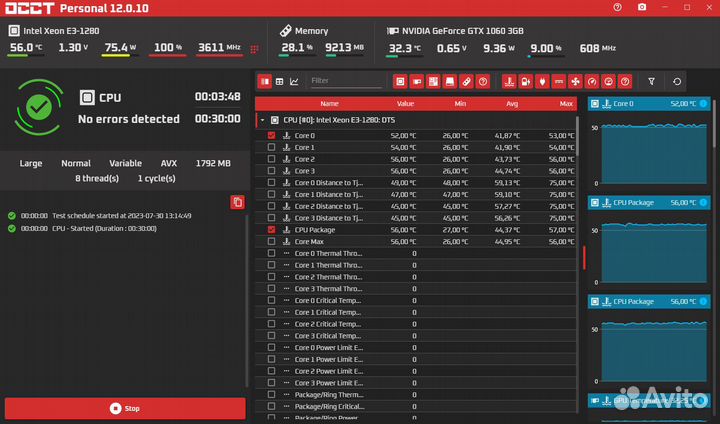
Task: Switch to graph-only monitoring view
Action: tap(293, 81)
